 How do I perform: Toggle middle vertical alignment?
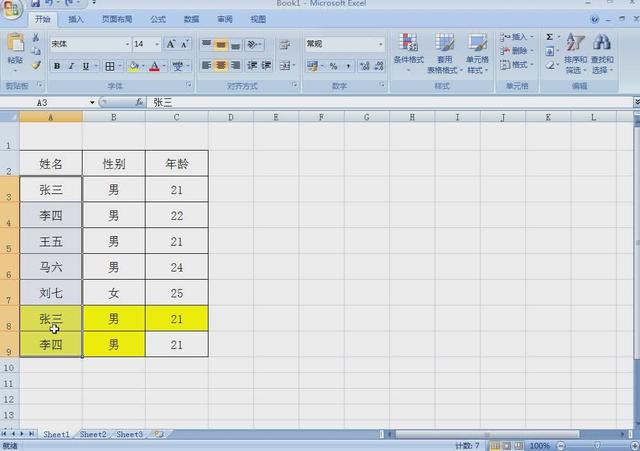(221, 44)
